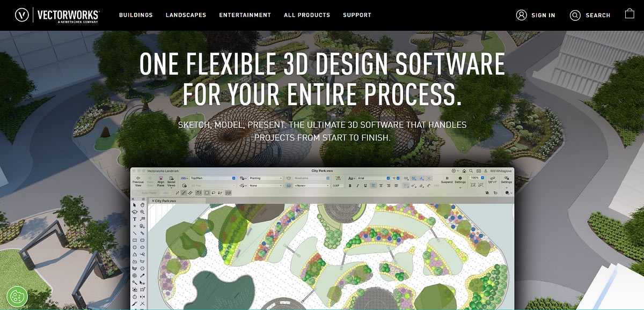
Task: Click the scale 1/8"=1' button
Action: (x=493, y=180)
